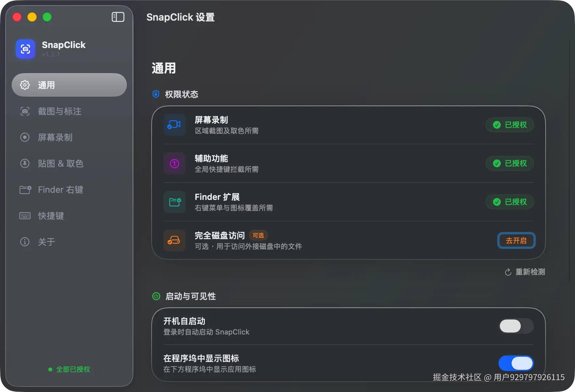The width and height of the screenshot is (575, 392).
Task: Open the 贴图 & 取色 section
Action: pyautogui.click(x=69, y=163)
